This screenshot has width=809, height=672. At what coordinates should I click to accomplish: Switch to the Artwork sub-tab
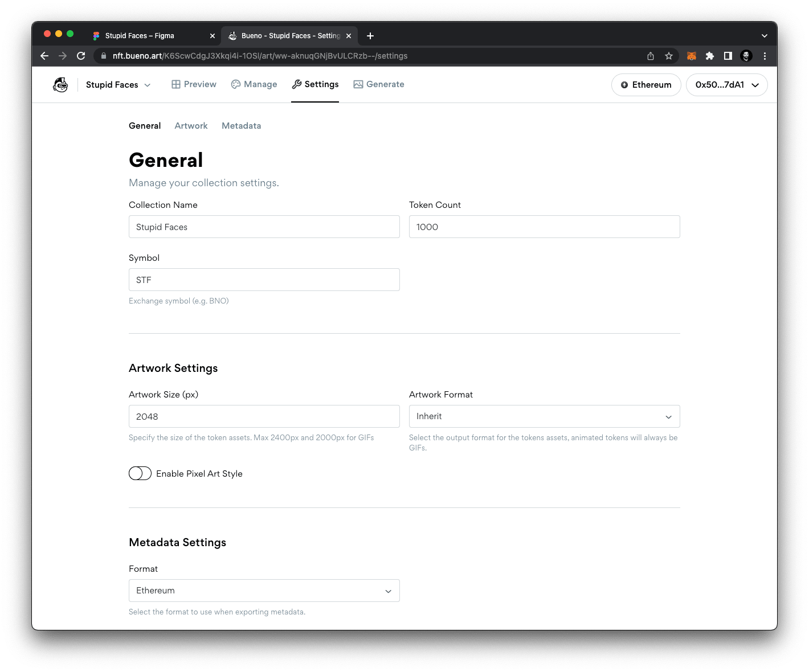coord(191,126)
